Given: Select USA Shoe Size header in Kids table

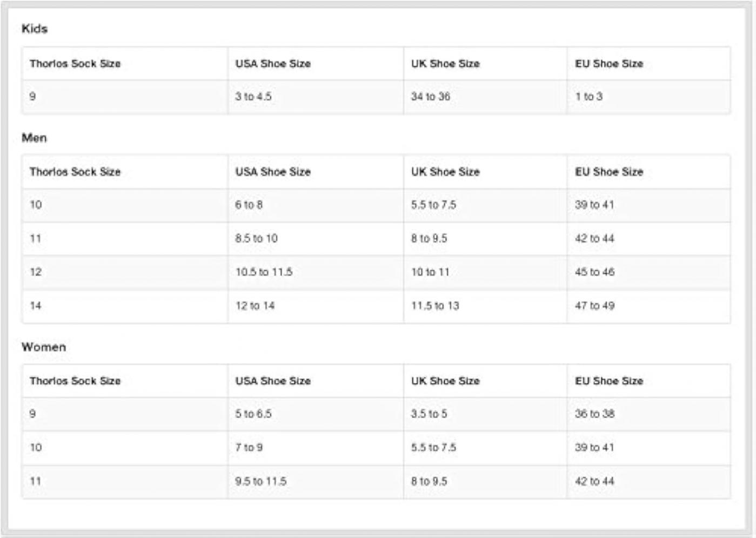Looking at the screenshot, I should (273, 64).
